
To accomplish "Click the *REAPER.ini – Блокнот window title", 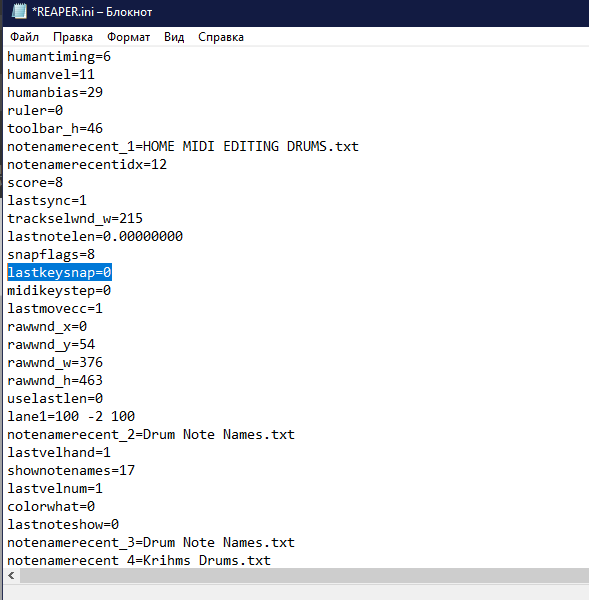I will 92,12.
